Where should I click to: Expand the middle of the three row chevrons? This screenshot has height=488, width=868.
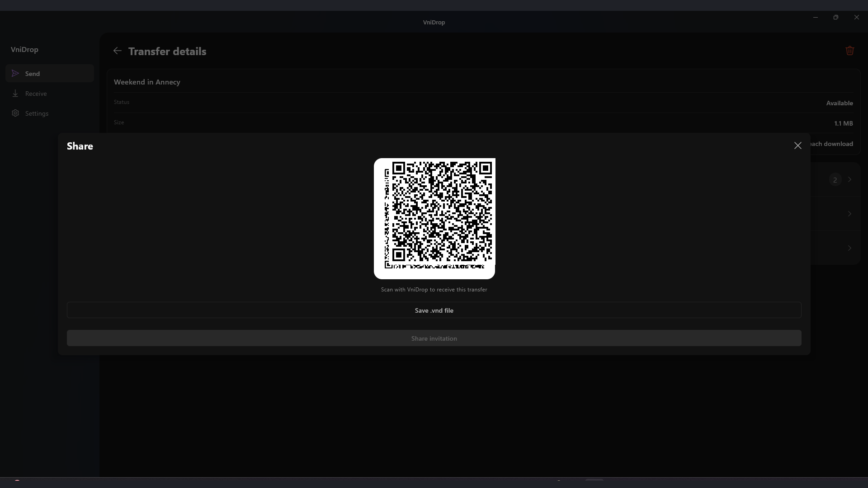[x=849, y=214]
